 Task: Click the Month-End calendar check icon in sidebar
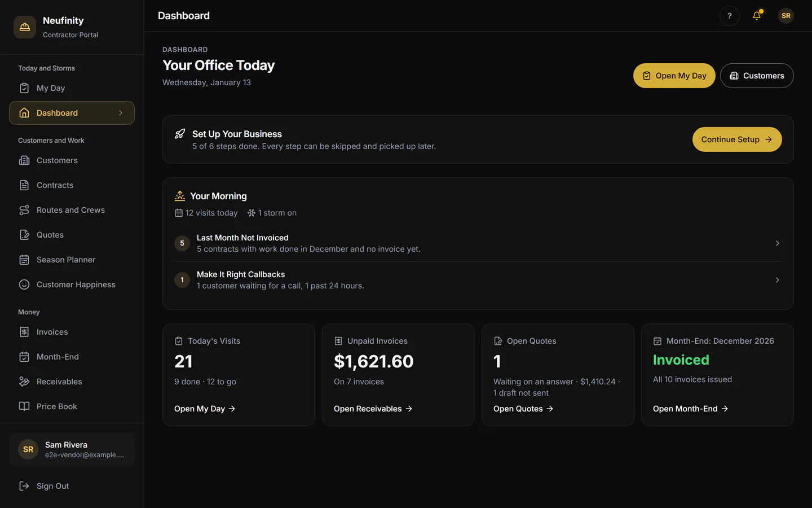24,357
